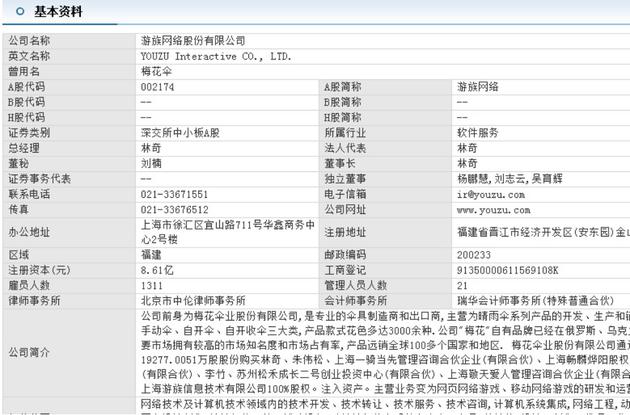Click the 电子信箱 label
The width and height of the screenshot is (630, 415).
(x=345, y=194)
